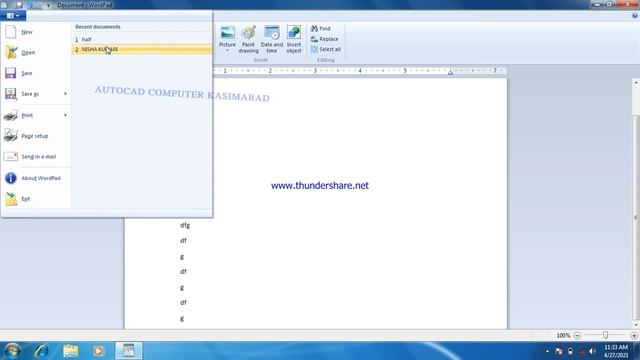Open the Windows Start button
Screen dimensions: 640x360
point(12,351)
